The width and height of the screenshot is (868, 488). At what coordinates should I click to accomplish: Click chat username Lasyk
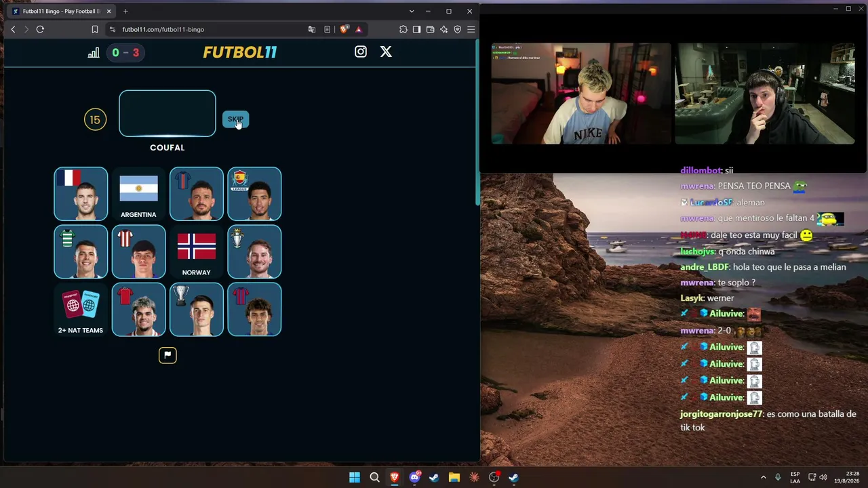pyautogui.click(x=692, y=298)
